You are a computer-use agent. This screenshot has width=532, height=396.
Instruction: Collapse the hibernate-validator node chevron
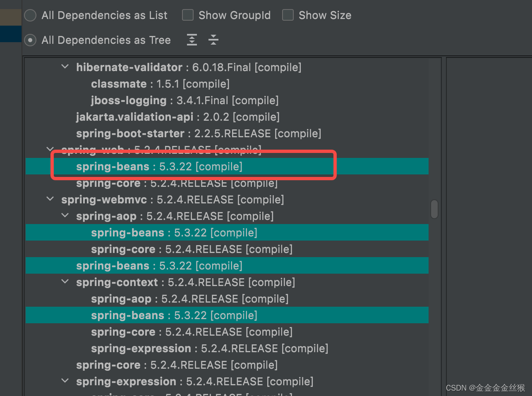[x=65, y=67]
